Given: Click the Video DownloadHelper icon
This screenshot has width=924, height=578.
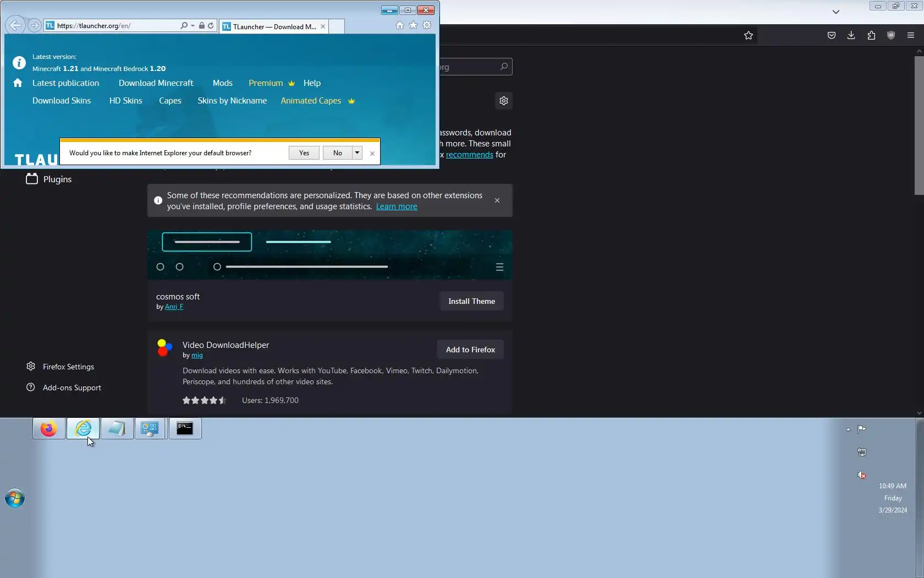Looking at the screenshot, I should coord(165,348).
